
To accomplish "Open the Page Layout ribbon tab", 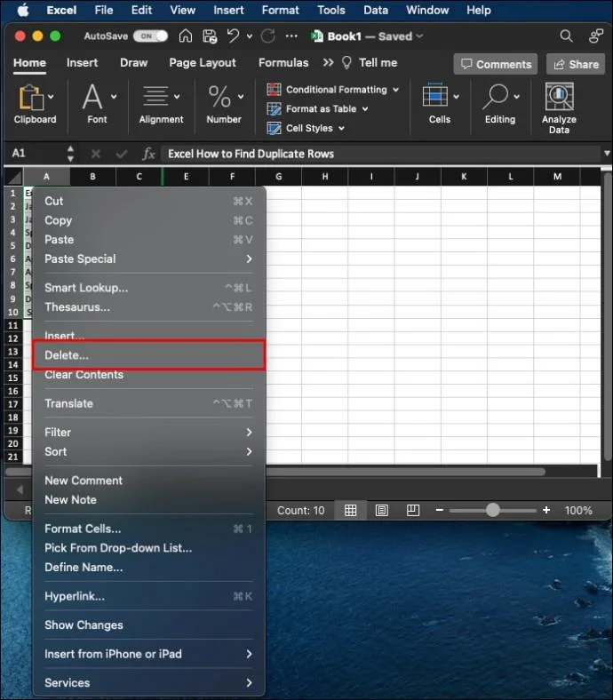I will coord(203,63).
